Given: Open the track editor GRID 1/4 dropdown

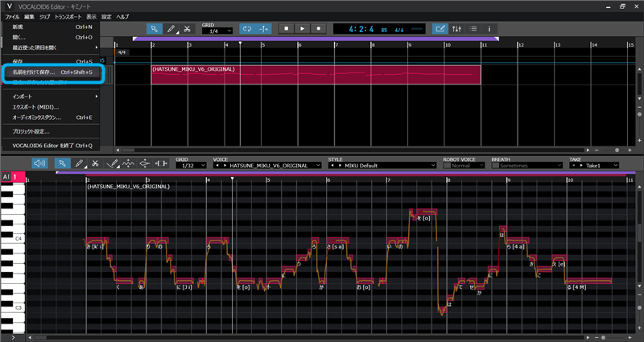Looking at the screenshot, I should (x=217, y=31).
